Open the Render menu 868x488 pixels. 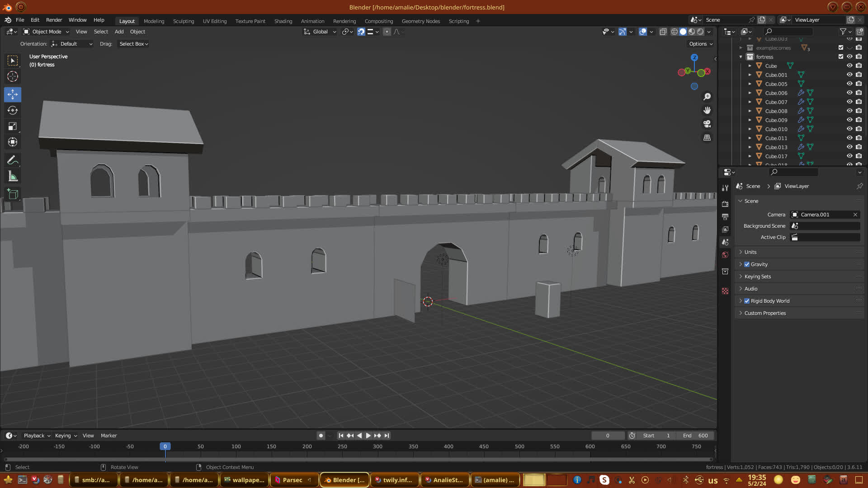(x=54, y=20)
